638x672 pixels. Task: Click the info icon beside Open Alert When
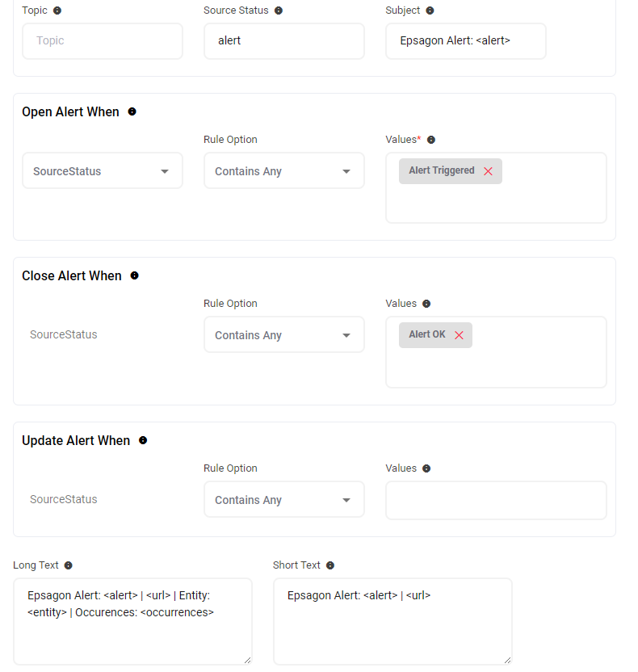click(132, 111)
